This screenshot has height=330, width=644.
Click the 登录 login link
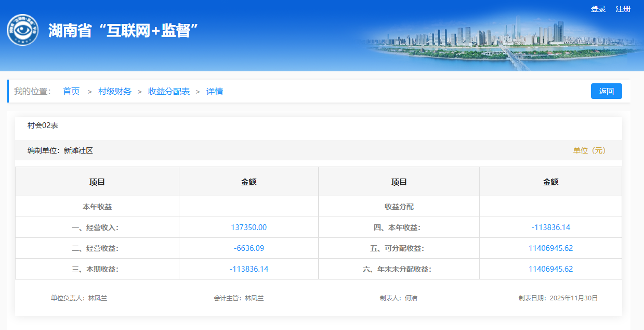[598, 9]
